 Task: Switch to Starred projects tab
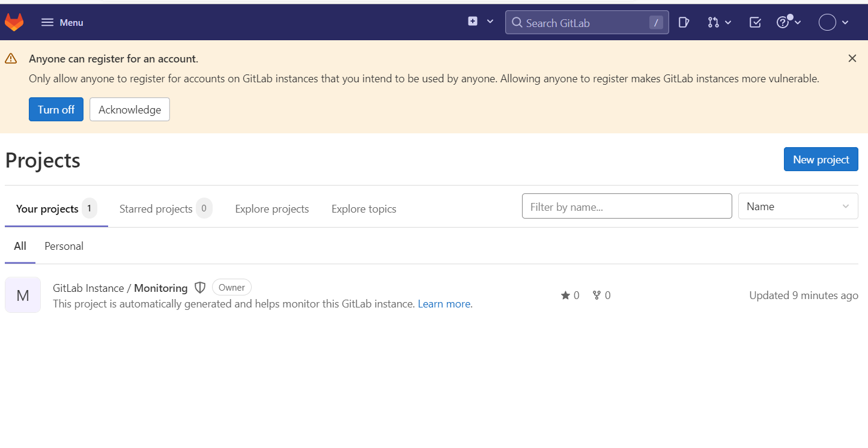pos(156,209)
